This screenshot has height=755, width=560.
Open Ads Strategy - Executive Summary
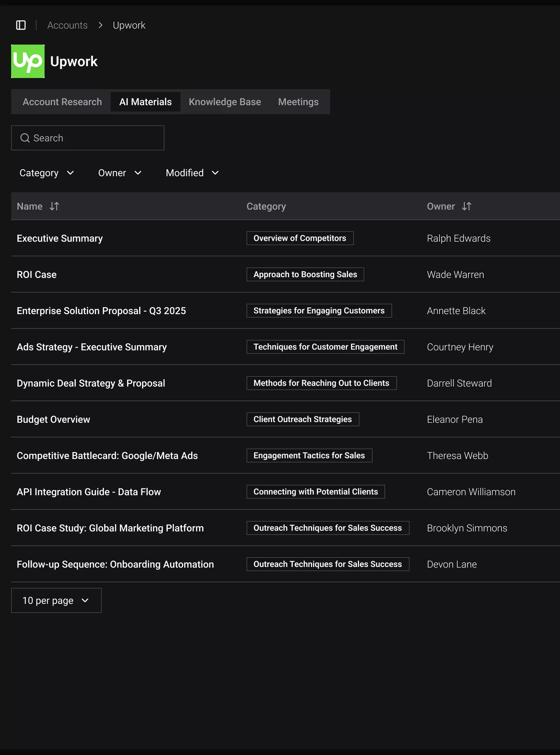92,347
